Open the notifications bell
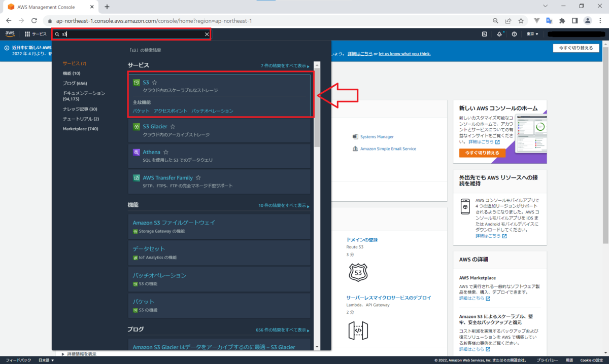Image resolution: width=609 pixels, height=364 pixels. [x=499, y=34]
